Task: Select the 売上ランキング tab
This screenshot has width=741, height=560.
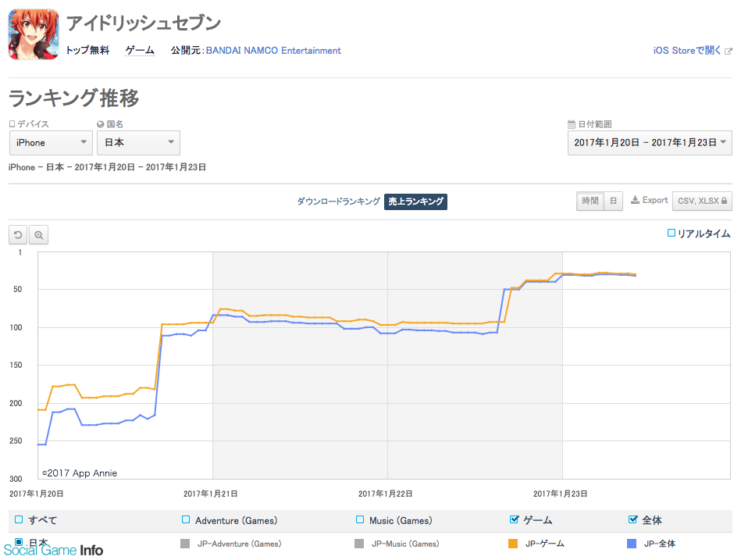Action: pyautogui.click(x=415, y=202)
